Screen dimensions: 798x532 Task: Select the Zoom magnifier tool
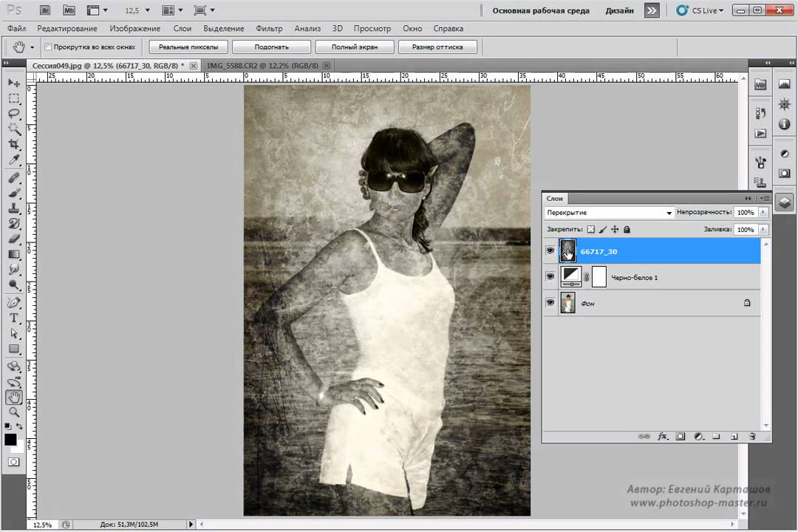(x=13, y=412)
